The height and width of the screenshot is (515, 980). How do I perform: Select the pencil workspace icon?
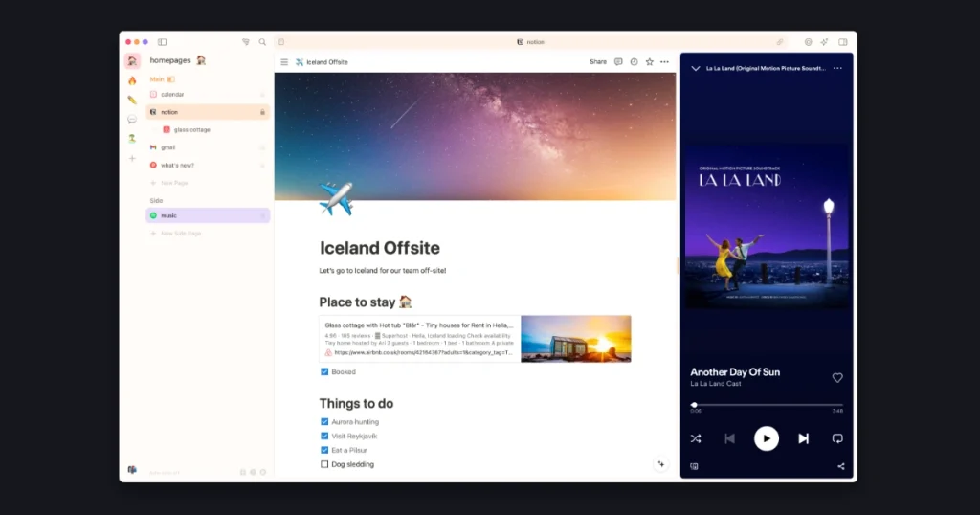tap(132, 100)
